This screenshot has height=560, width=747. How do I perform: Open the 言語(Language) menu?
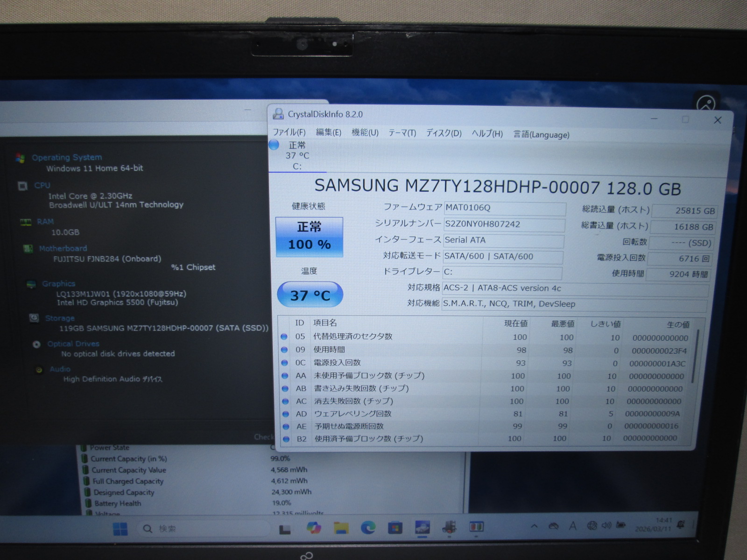coord(541,134)
